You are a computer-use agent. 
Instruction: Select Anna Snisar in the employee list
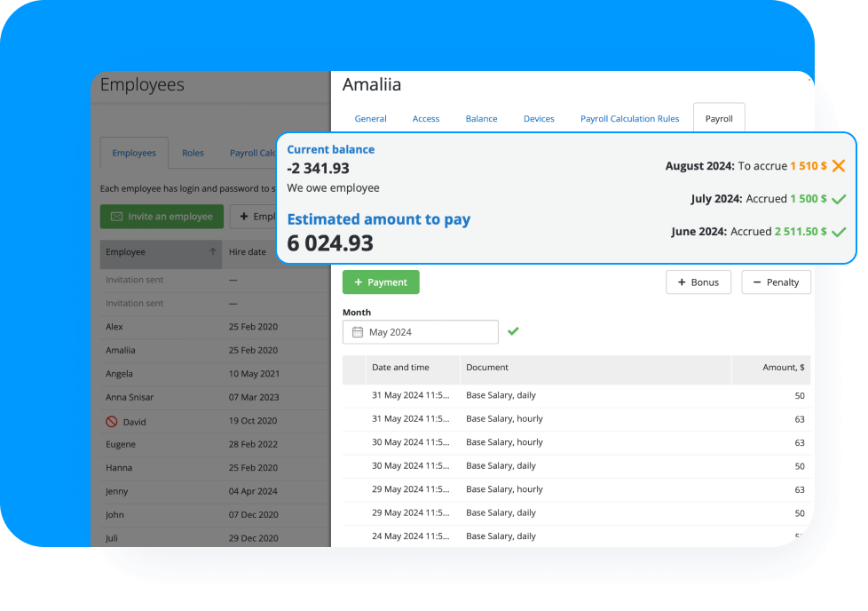pyautogui.click(x=130, y=397)
